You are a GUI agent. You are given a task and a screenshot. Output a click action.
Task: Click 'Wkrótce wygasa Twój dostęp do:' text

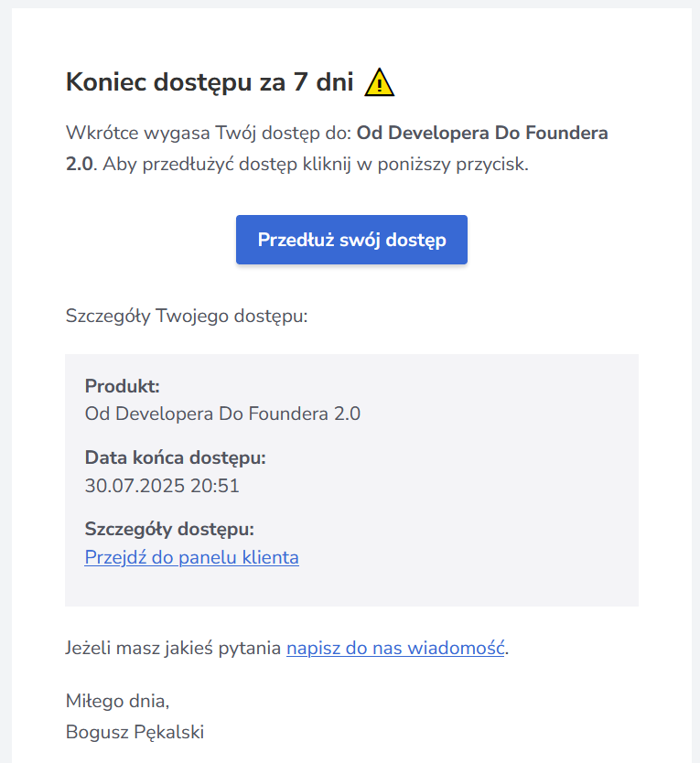[x=209, y=133]
